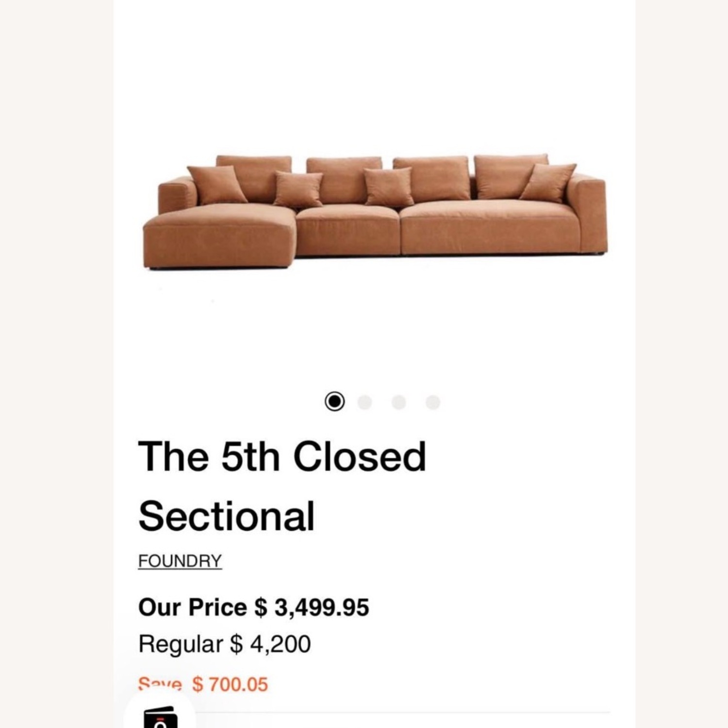Open the FOUNDRY brand link
Viewport: 728px width, 728px height.
(x=180, y=560)
